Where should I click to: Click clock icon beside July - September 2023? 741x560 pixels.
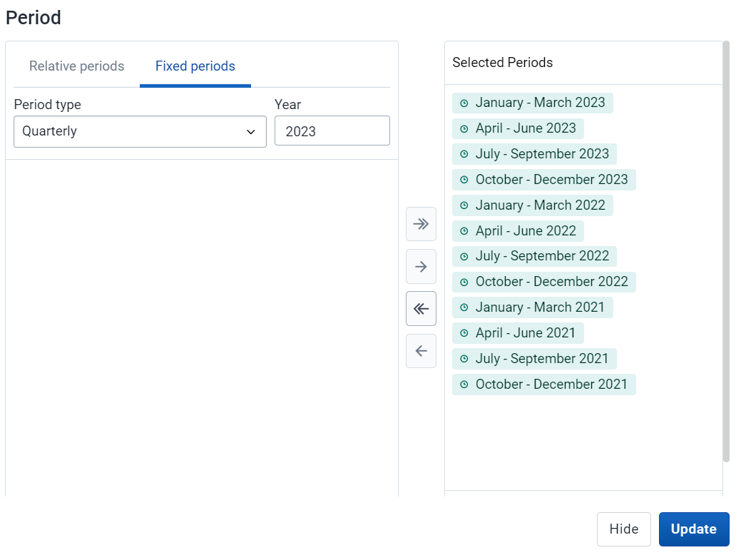(464, 154)
